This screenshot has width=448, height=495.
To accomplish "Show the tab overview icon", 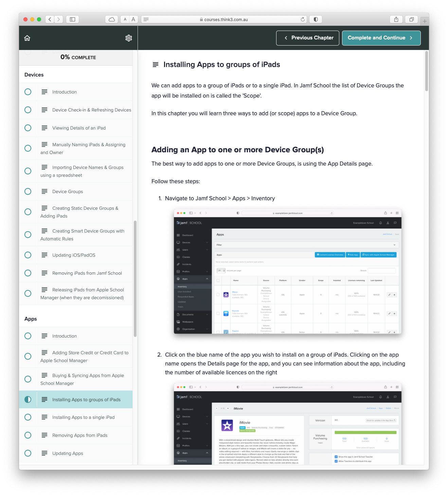I will 411,19.
